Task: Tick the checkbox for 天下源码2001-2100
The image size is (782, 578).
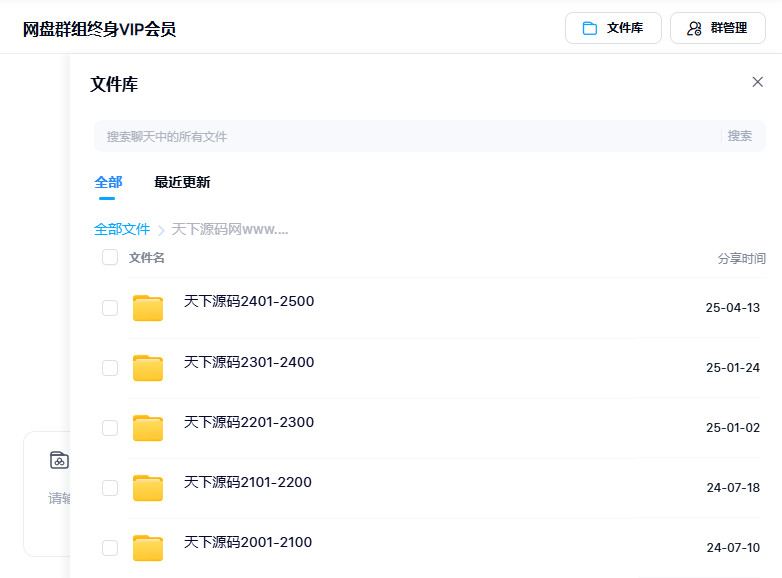Action: [x=110, y=548]
